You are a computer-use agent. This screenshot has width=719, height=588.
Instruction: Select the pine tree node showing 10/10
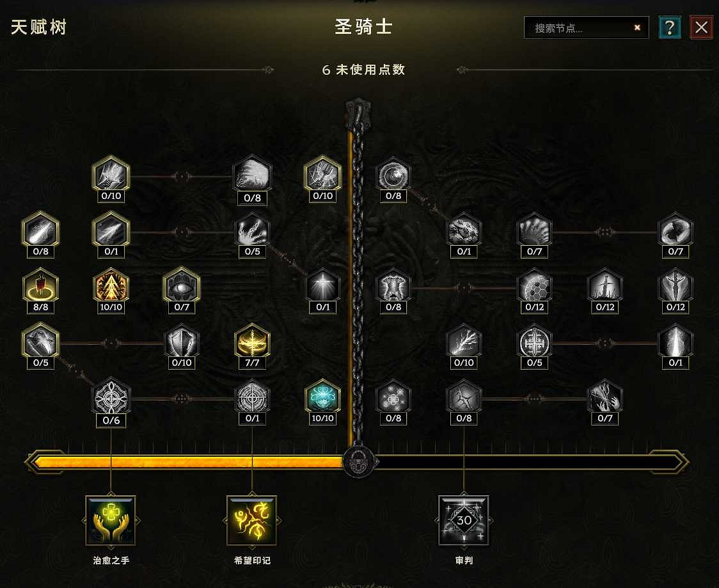pyautogui.click(x=111, y=286)
